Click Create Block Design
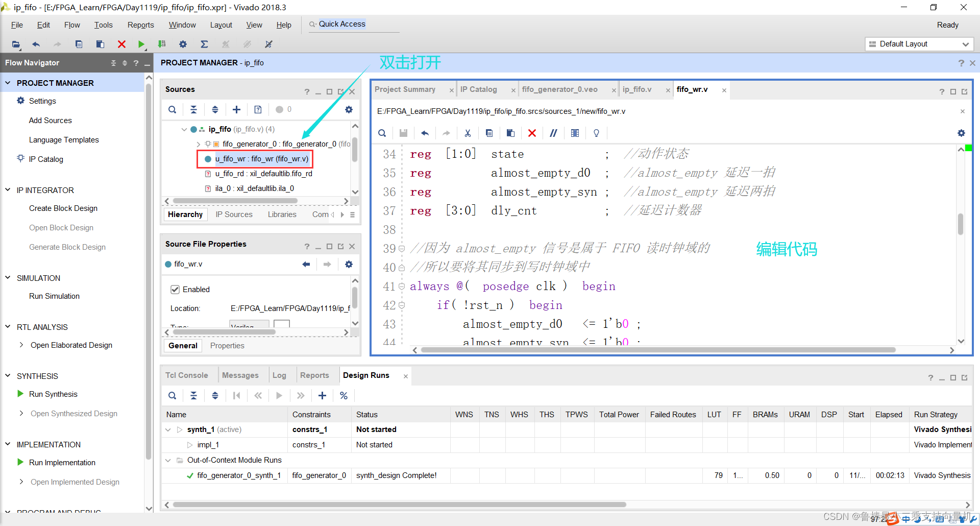The height and width of the screenshot is (526, 980). (x=63, y=208)
